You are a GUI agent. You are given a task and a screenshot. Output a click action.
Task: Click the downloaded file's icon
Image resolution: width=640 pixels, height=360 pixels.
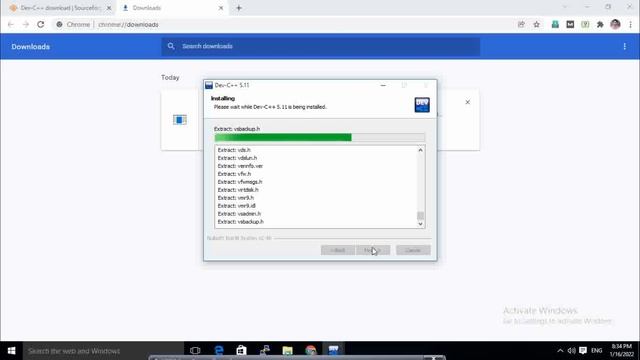coord(180,120)
